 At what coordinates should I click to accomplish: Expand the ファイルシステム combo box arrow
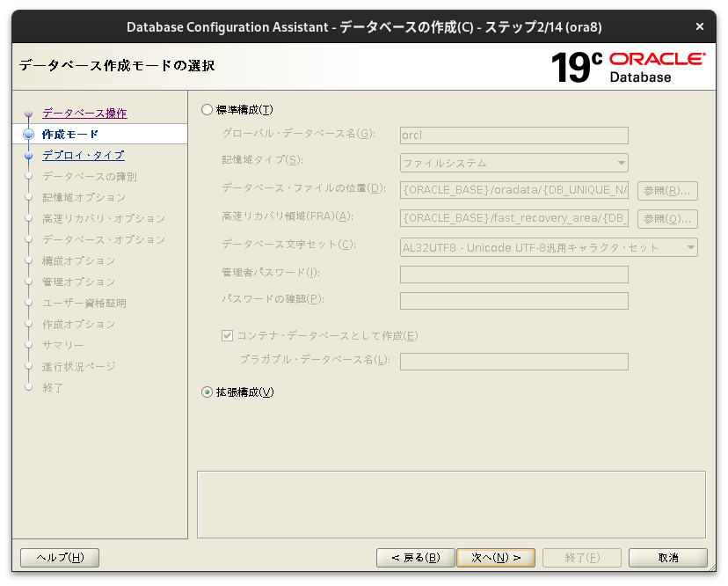point(622,162)
